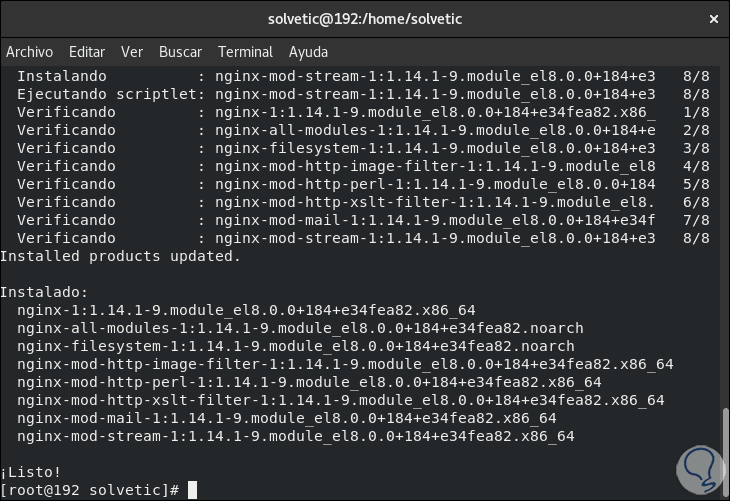Click the "¡Listo!" output line
This screenshot has height=501, width=730.
point(31,473)
